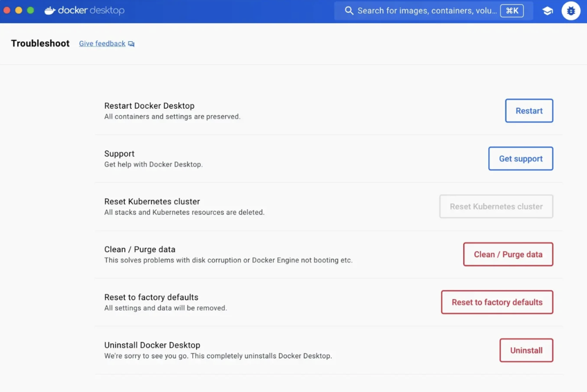587x392 pixels.
Task: Click the disk corruption description text
Action: coord(228,260)
